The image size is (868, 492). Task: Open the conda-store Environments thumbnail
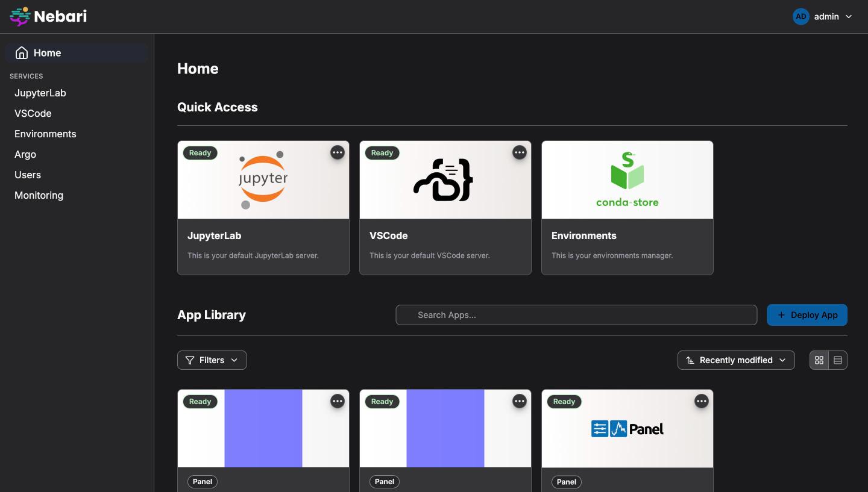pyautogui.click(x=627, y=180)
